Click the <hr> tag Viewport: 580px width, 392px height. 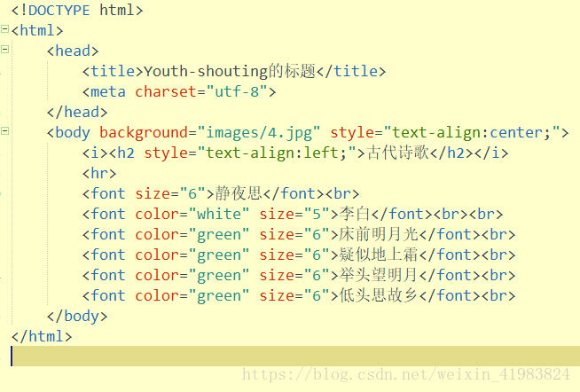tap(99, 173)
